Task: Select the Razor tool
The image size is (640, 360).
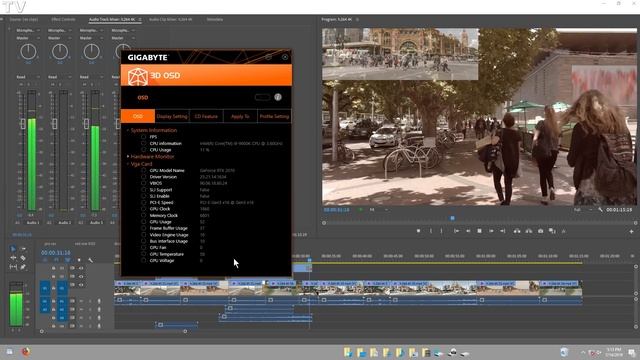Action: click(x=23, y=258)
